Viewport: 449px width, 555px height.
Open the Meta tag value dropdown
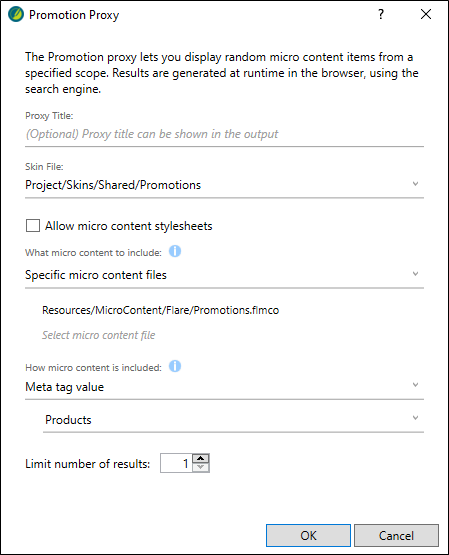(x=415, y=385)
